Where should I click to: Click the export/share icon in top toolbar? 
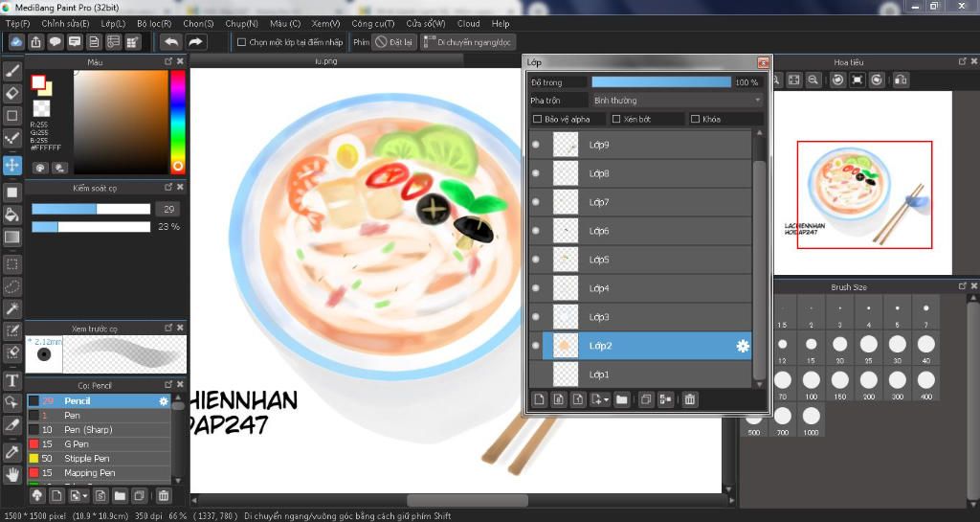[35, 42]
